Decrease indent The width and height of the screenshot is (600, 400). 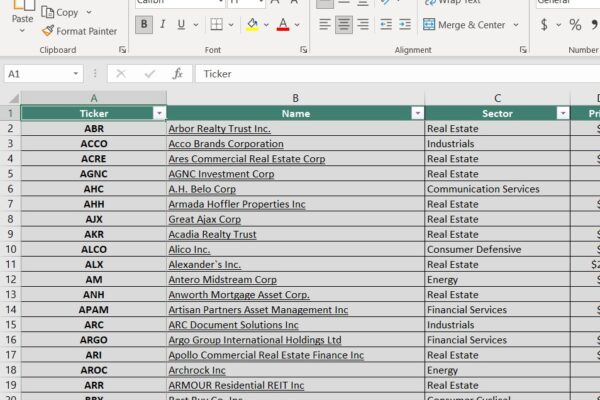point(386,24)
